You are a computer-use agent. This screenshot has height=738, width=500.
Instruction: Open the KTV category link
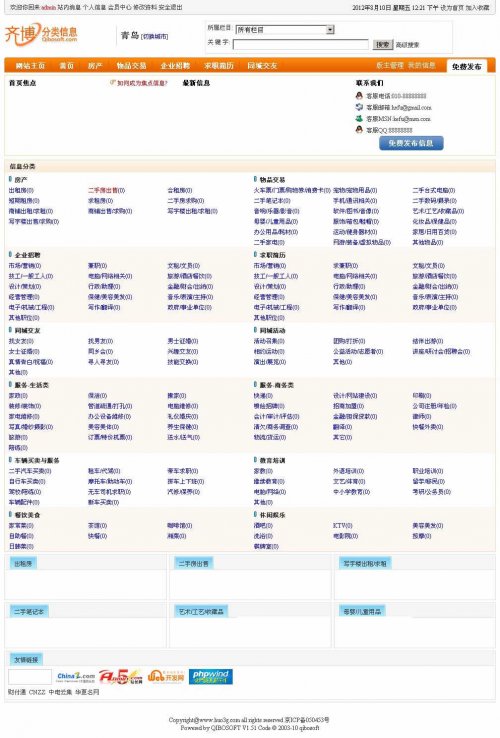click(x=342, y=526)
